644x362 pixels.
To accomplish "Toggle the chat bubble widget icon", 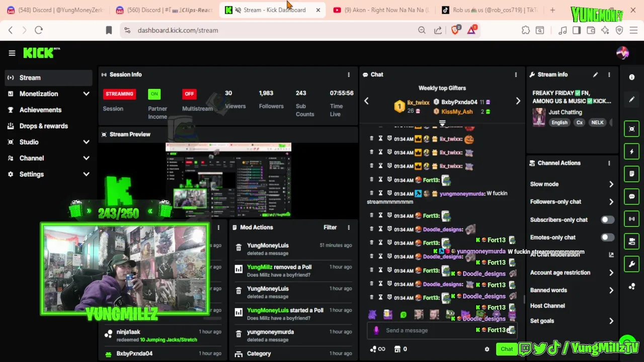I will pos(632,197).
